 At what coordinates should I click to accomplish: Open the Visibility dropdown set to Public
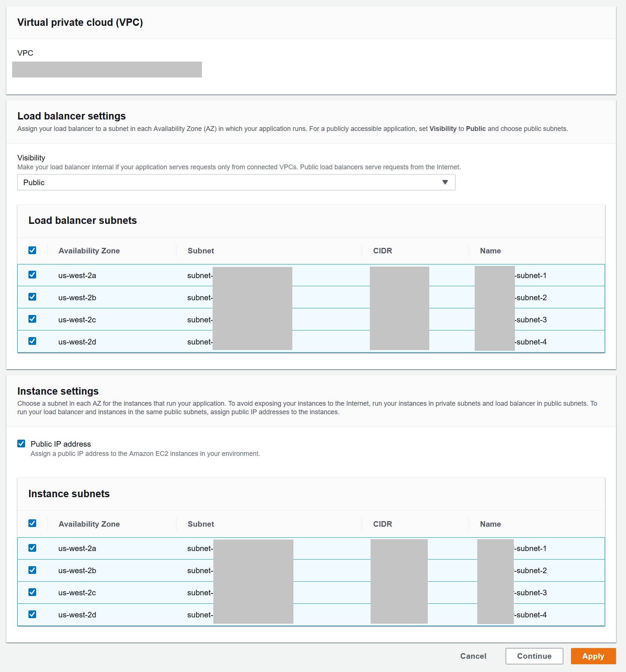(x=236, y=182)
